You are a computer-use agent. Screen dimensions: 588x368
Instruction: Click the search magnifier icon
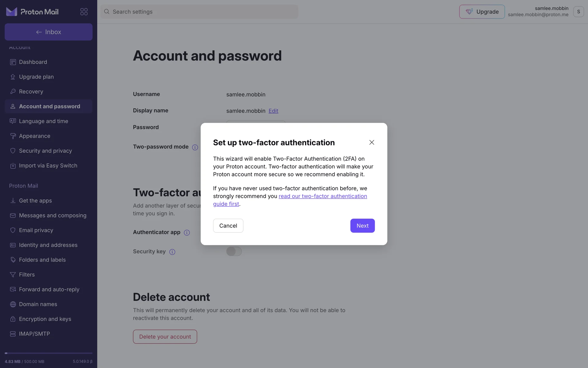click(x=107, y=12)
